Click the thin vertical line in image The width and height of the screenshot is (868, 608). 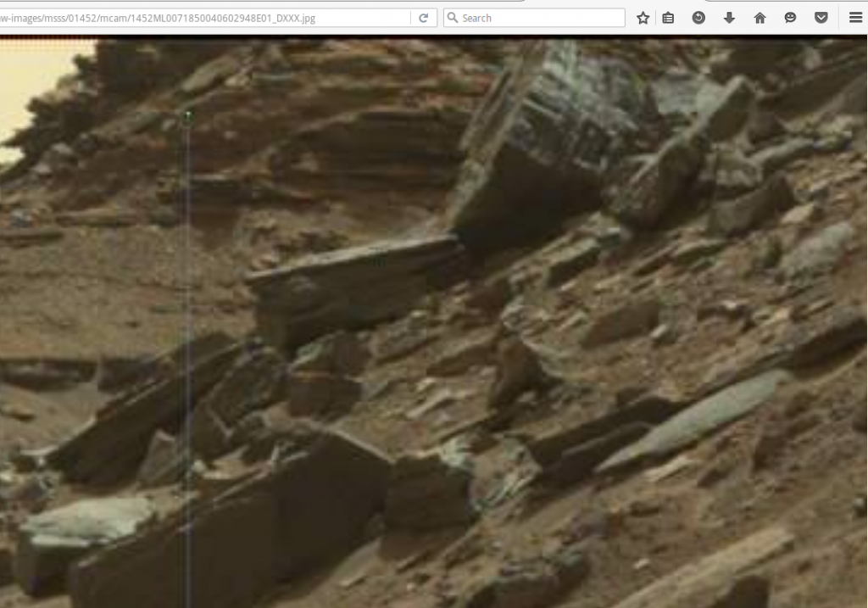(x=186, y=339)
